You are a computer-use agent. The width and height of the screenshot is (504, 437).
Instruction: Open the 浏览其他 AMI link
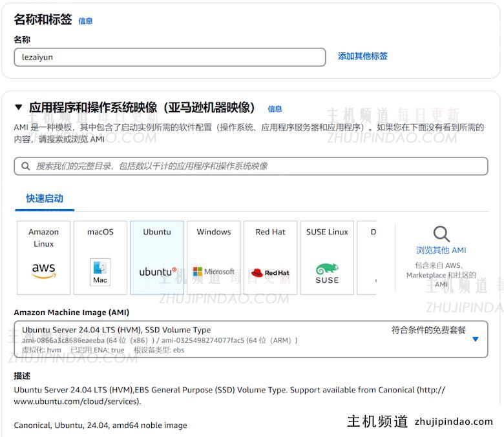441,250
